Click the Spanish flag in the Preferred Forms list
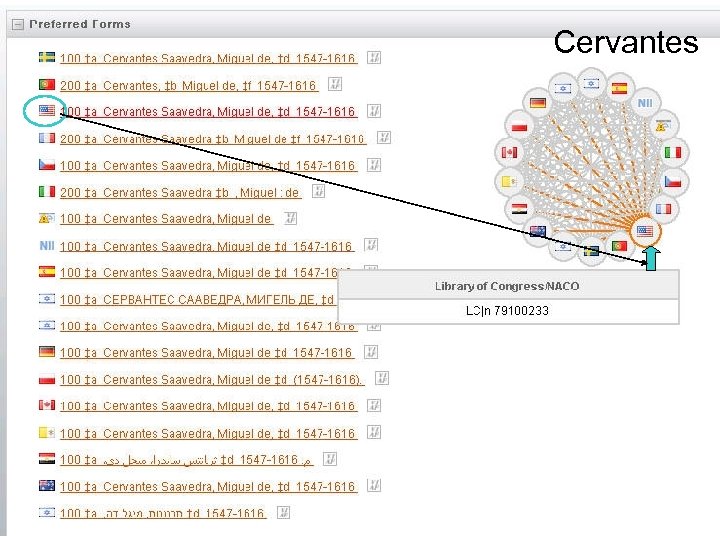Screen dimensions: 720x540 click(47, 272)
